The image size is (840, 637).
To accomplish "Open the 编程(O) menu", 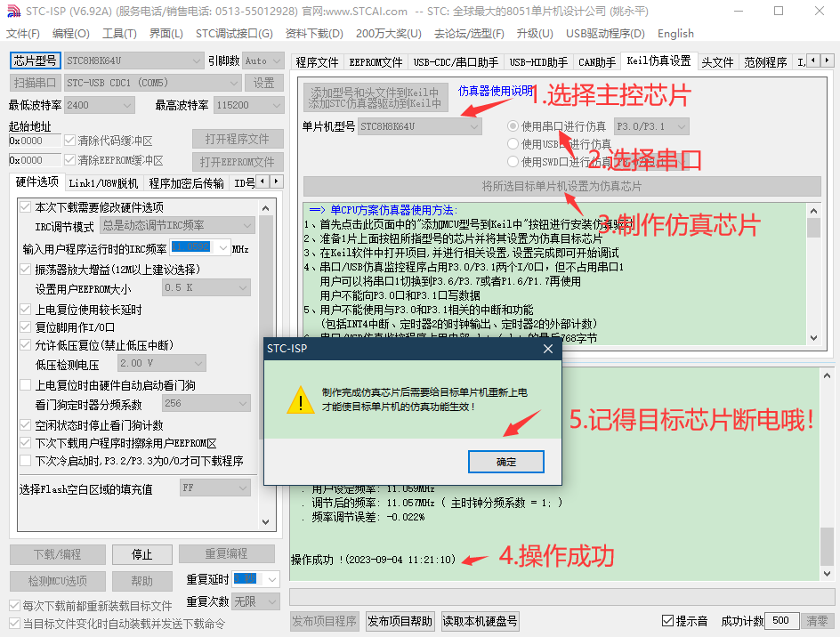I will (70, 33).
